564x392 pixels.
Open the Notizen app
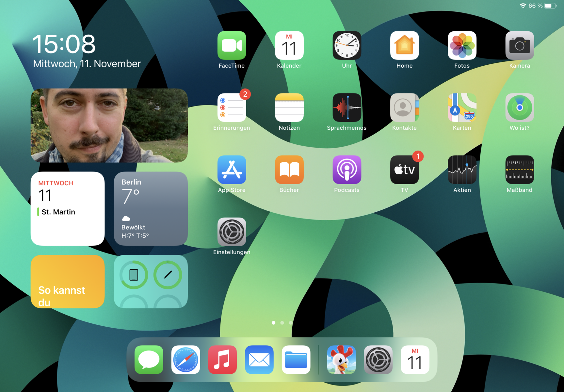coord(289,107)
